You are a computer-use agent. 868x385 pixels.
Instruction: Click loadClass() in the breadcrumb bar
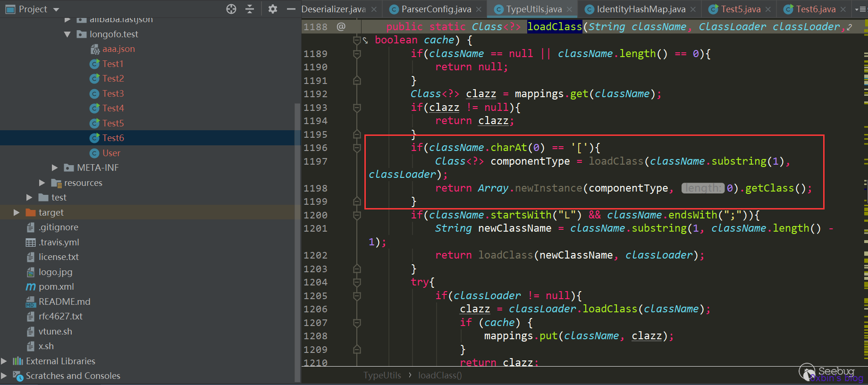coord(440,376)
